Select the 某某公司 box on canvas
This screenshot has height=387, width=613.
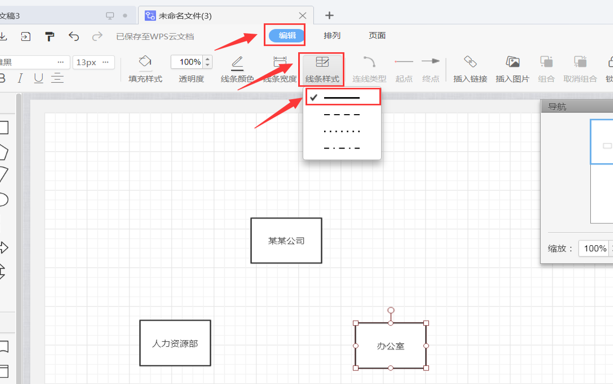[286, 240]
